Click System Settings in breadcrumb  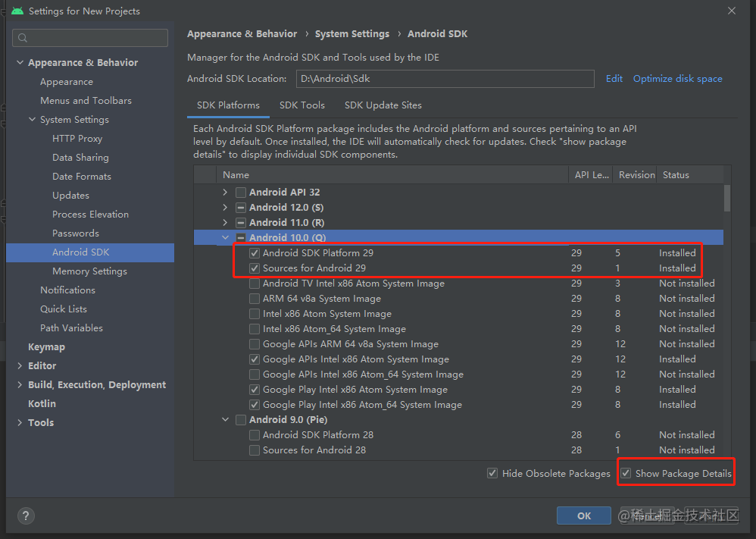(352, 34)
